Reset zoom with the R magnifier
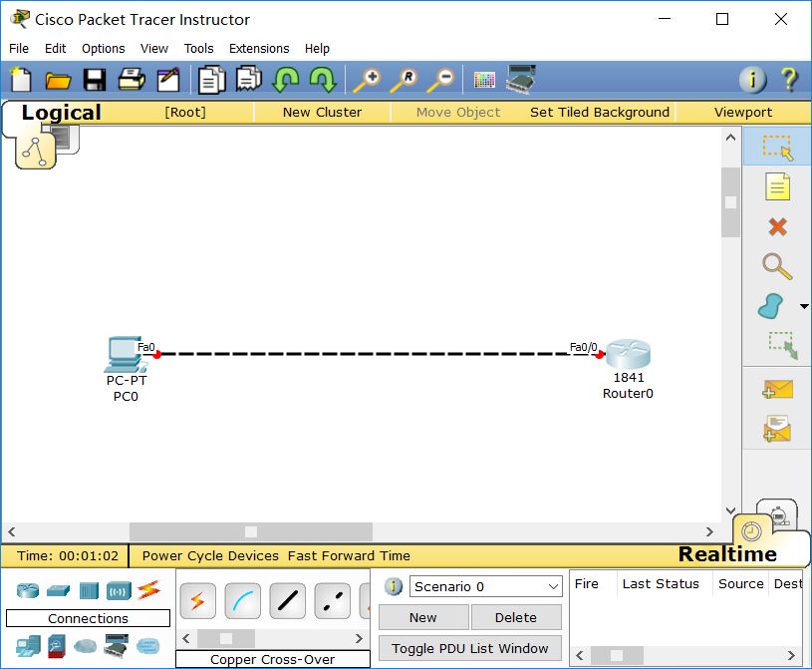Image resolution: width=812 pixels, height=669 pixels. [404, 80]
